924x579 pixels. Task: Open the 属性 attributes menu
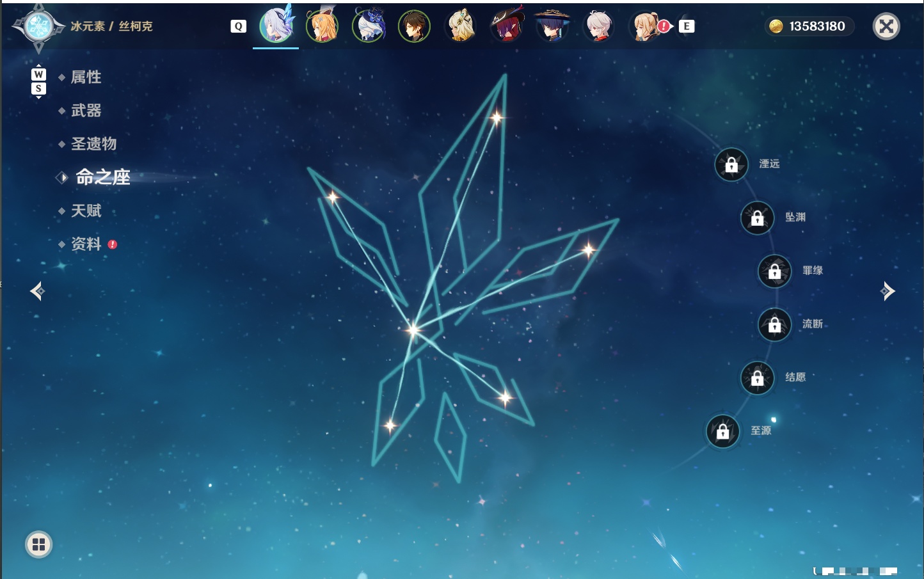coord(86,77)
